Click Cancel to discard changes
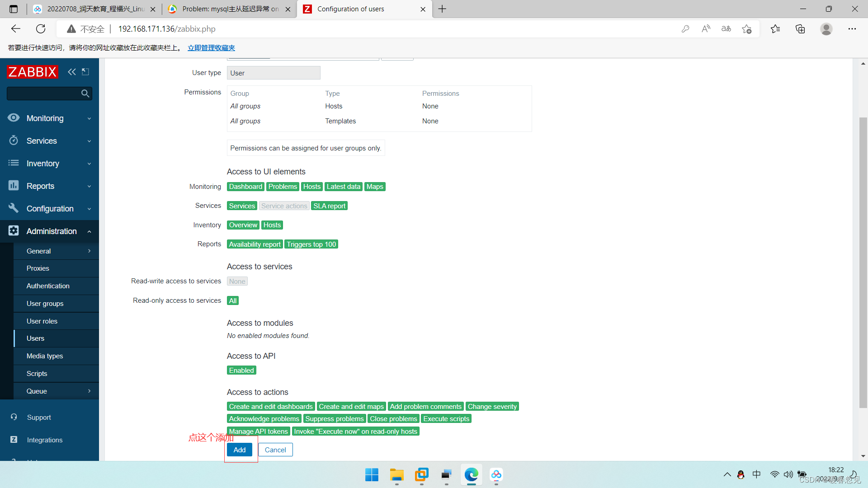The image size is (868, 488). click(x=275, y=449)
